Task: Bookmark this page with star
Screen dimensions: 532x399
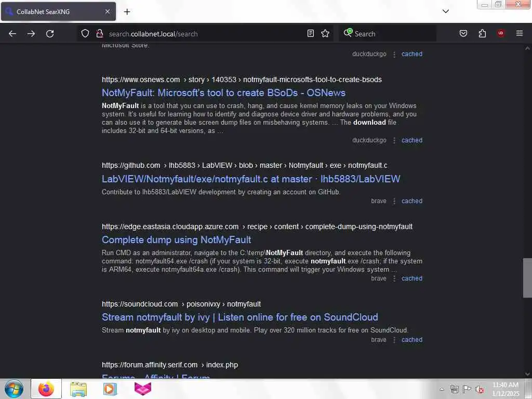Action: 325,34
